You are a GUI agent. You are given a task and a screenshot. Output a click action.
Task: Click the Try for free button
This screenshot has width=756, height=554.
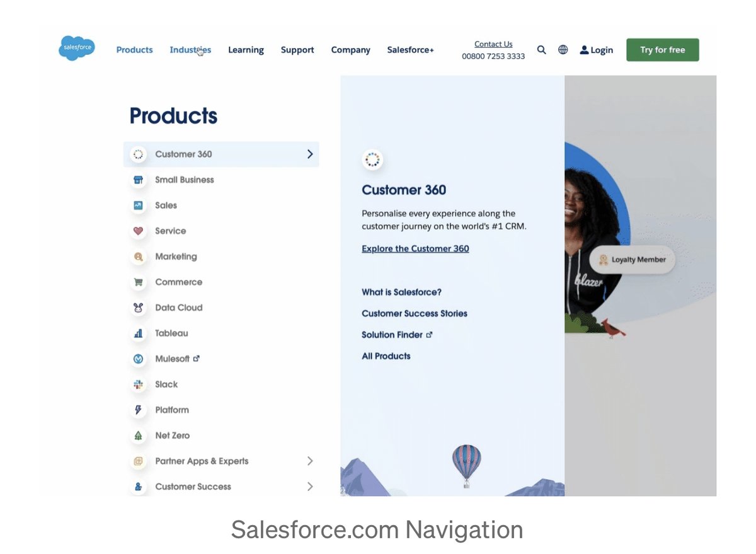point(662,50)
